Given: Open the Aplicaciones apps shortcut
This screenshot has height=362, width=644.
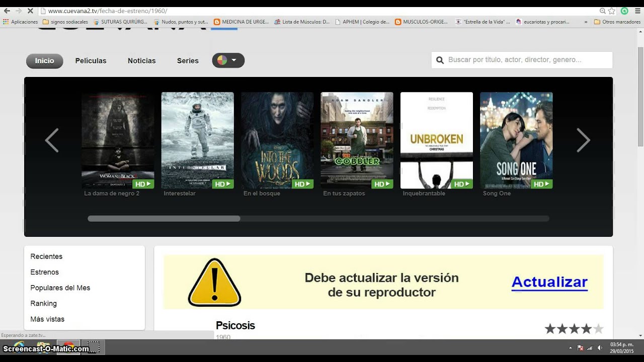Looking at the screenshot, I should click(x=21, y=22).
